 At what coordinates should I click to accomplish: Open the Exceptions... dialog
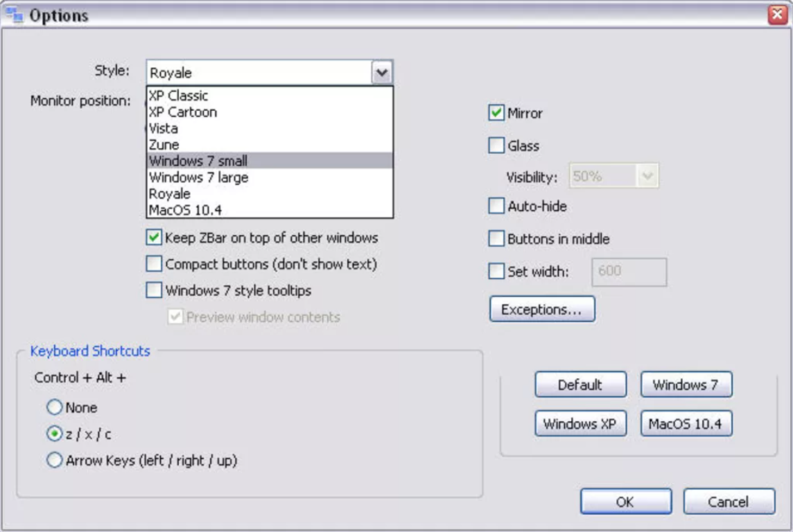(x=542, y=309)
